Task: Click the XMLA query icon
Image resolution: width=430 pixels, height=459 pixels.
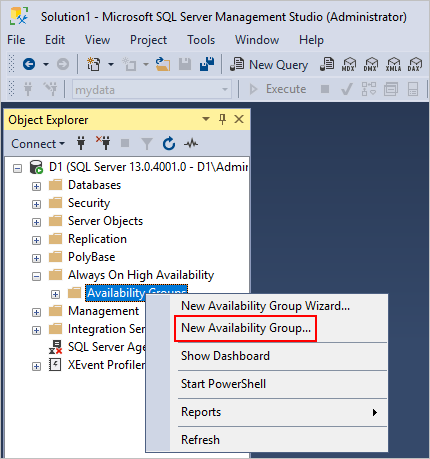Action: pos(393,64)
